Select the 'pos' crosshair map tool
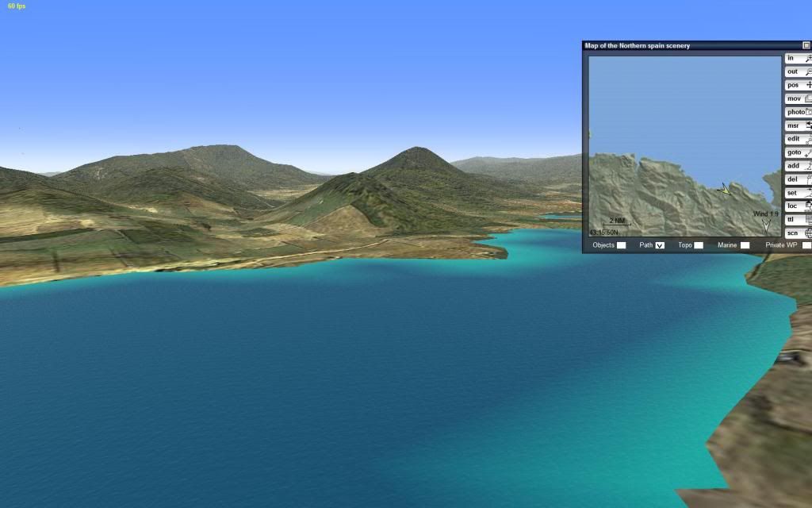This screenshot has height=508, width=812. (799, 85)
